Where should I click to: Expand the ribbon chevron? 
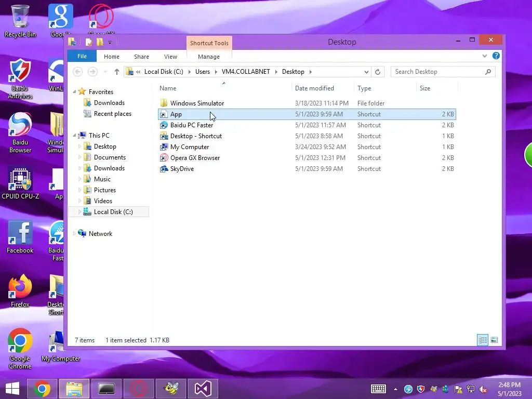pos(485,56)
